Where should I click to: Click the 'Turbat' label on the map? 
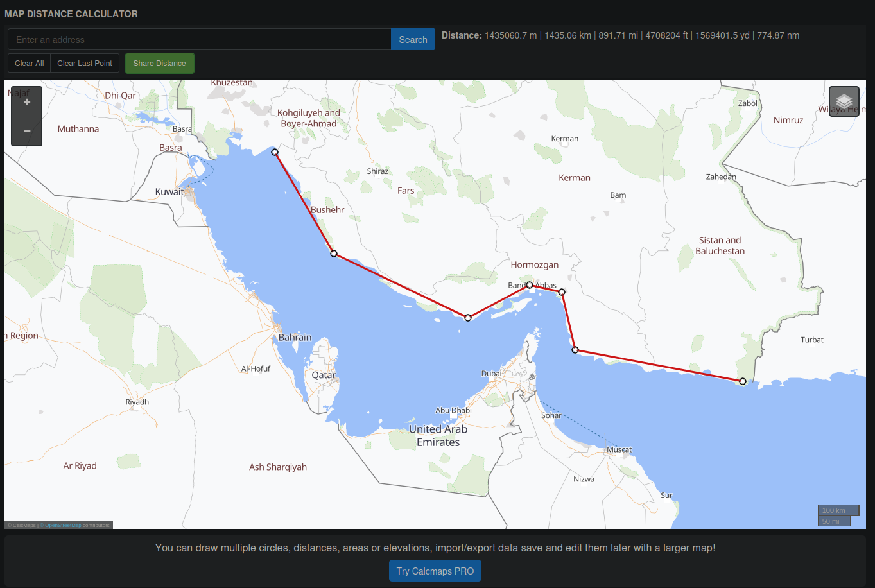pyautogui.click(x=812, y=340)
